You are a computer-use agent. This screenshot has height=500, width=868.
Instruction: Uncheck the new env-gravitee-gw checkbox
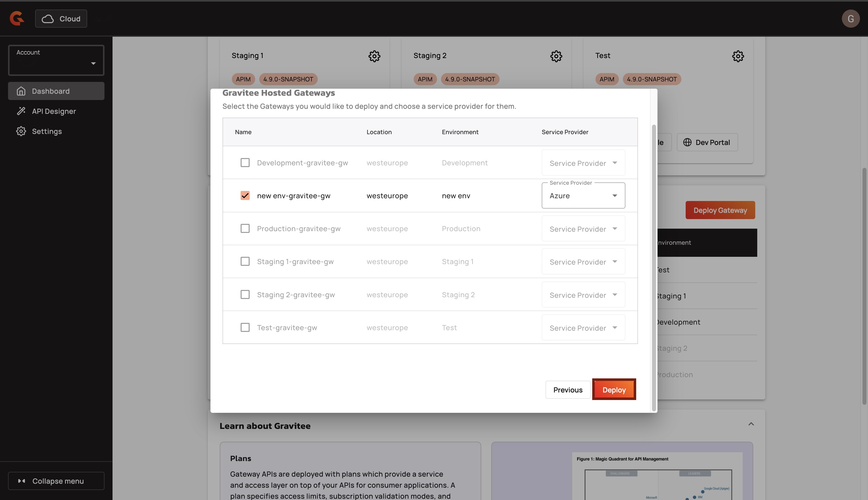point(245,195)
